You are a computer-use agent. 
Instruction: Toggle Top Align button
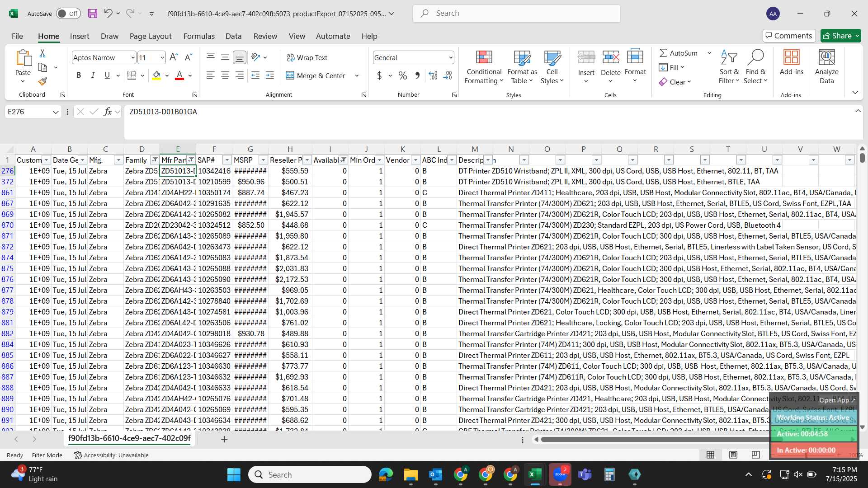tap(211, 57)
